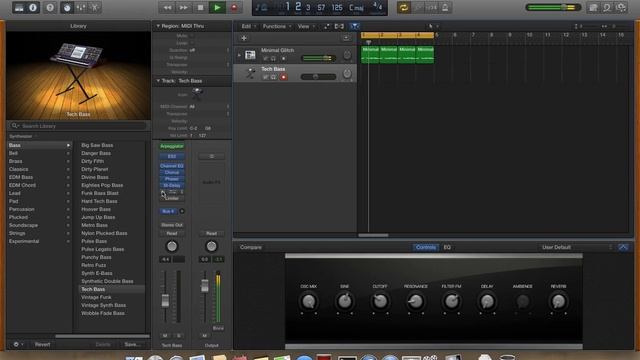640x360 pixels.
Task: Mute the Tech Bass track
Action: 265,77
